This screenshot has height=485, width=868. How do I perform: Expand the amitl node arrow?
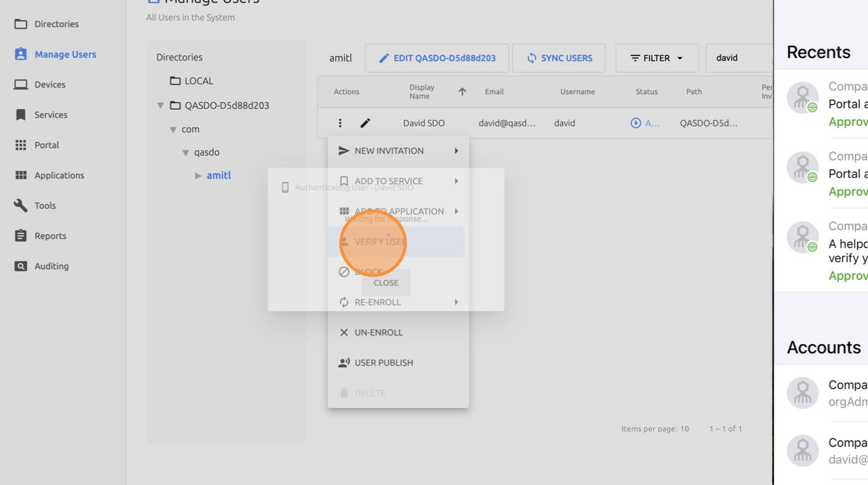pyautogui.click(x=198, y=175)
